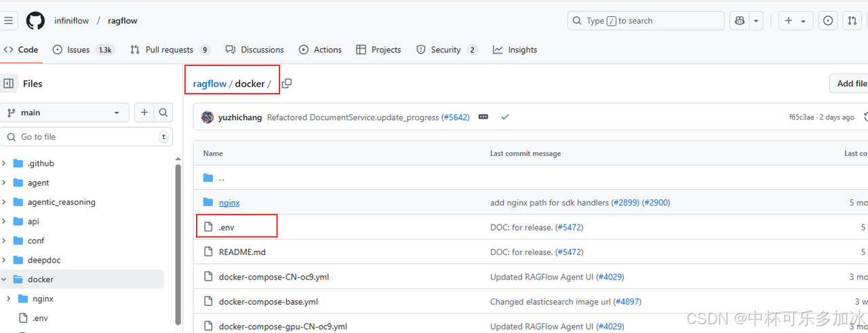This screenshot has height=333, width=868.
Task: Click the README.md file icon
Action: tap(208, 252)
